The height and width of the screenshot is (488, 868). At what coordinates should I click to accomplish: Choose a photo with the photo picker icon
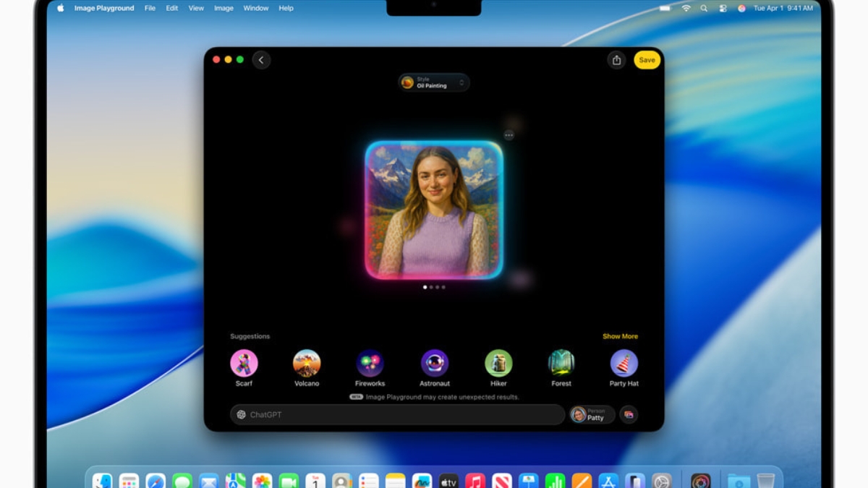(629, 414)
